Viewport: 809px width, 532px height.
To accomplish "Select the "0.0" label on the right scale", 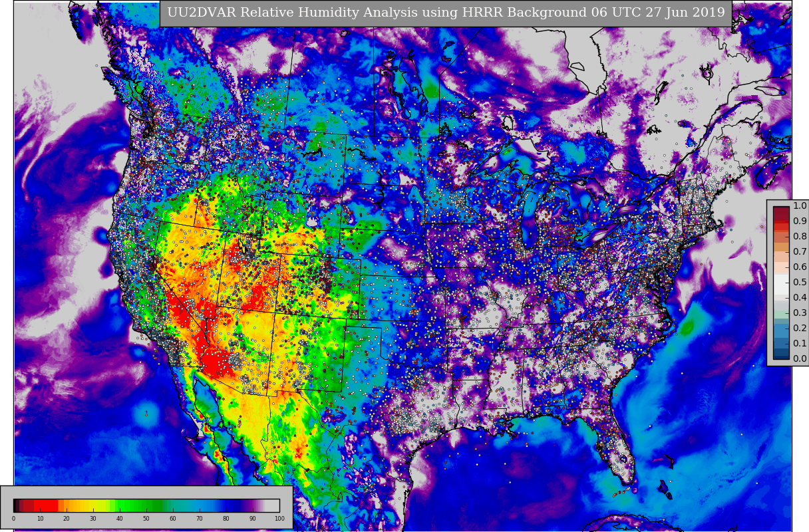I will click(x=800, y=359).
